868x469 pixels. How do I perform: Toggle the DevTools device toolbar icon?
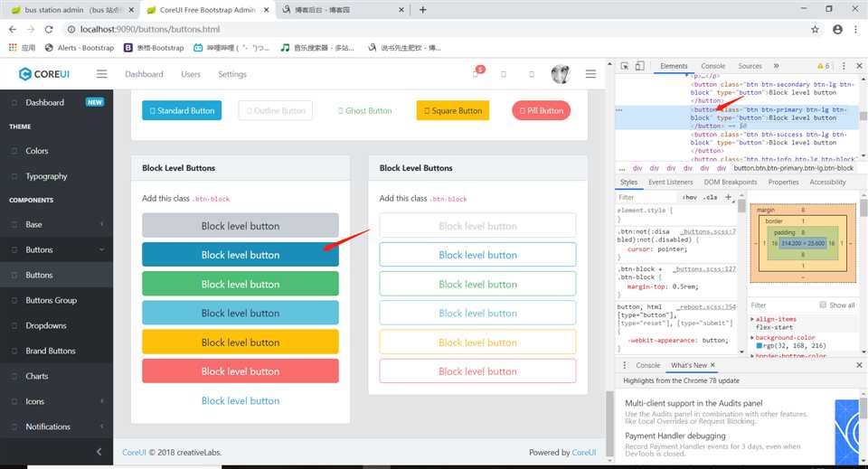pos(639,66)
